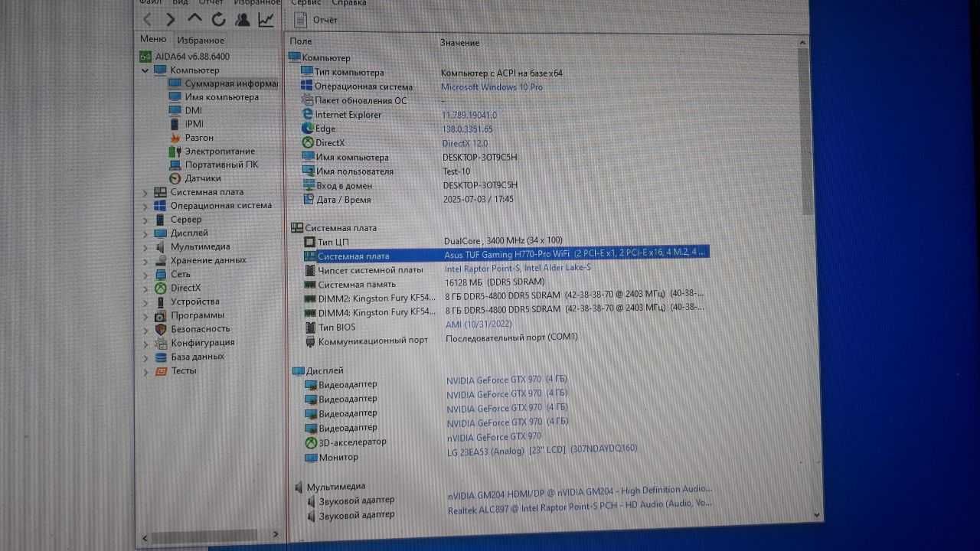Expand the Дисплей tree node
This screenshot has width=980, height=551.
tap(145, 233)
